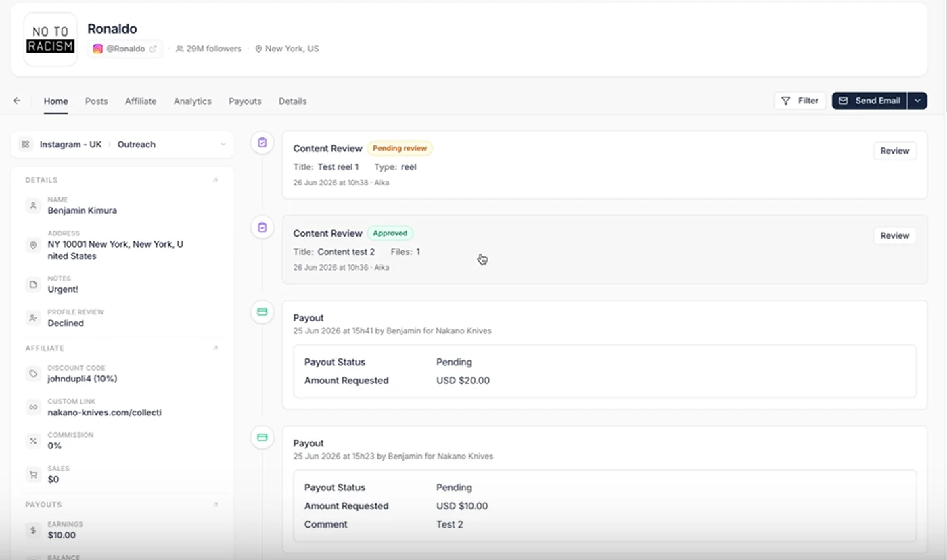Image resolution: width=947 pixels, height=560 pixels.
Task: Click the Benjamin Kimura name value
Action: tap(83, 210)
